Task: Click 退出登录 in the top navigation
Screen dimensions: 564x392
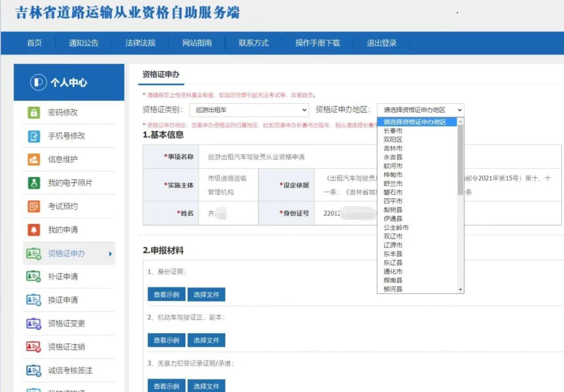Action: (x=382, y=43)
